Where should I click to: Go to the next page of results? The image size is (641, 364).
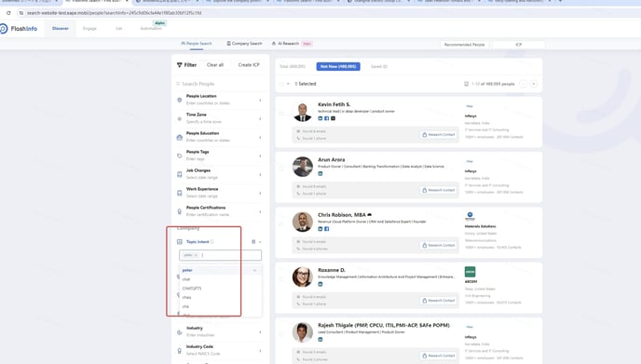point(534,84)
